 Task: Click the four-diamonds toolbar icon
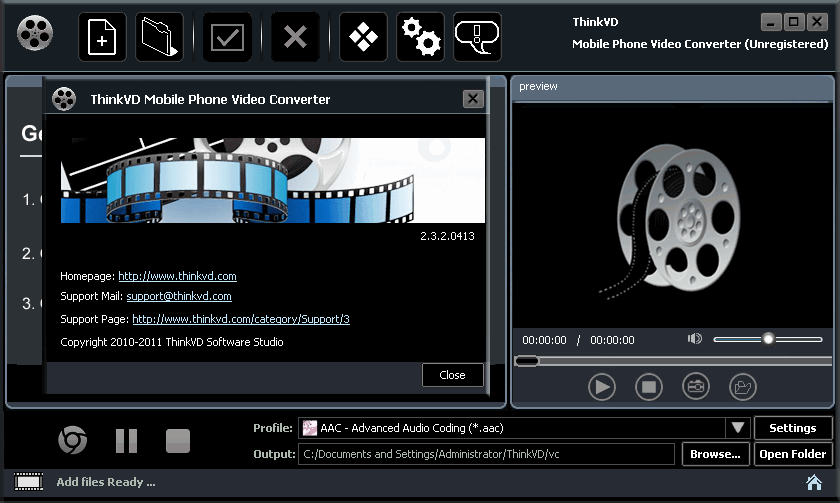(363, 37)
